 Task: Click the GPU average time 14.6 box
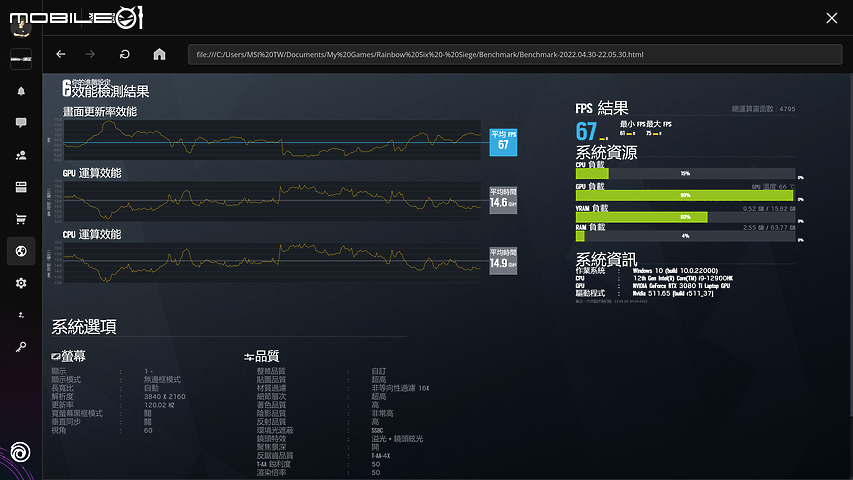[503, 200]
